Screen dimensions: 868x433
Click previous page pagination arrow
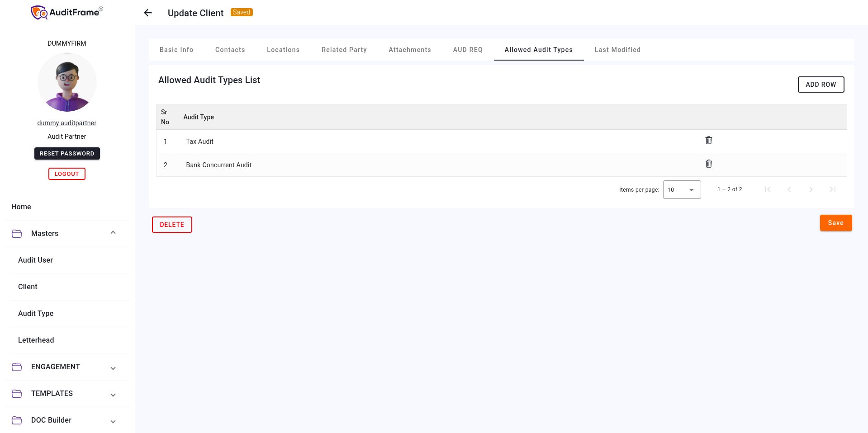(x=789, y=189)
